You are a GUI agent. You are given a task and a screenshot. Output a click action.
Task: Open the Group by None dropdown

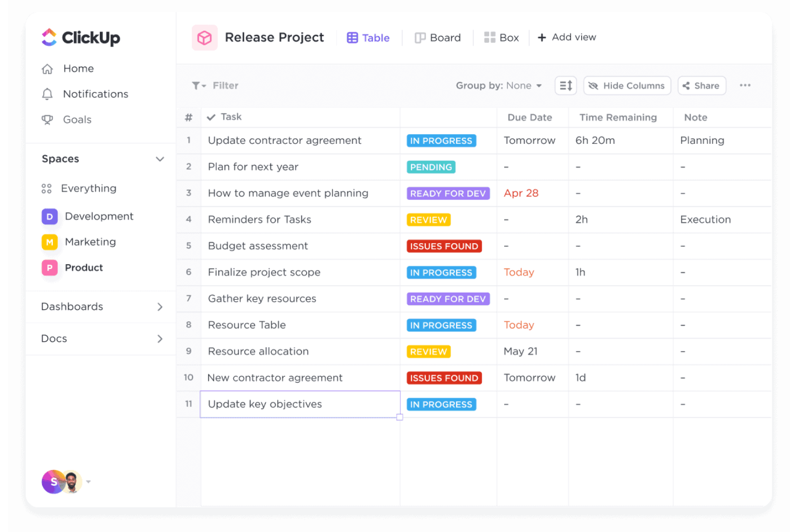tap(498, 85)
